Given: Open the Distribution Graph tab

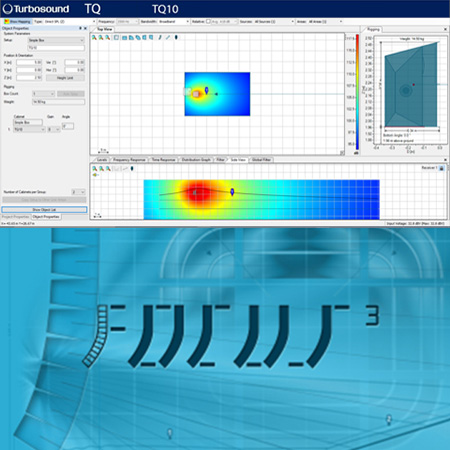Looking at the screenshot, I should coord(196,160).
